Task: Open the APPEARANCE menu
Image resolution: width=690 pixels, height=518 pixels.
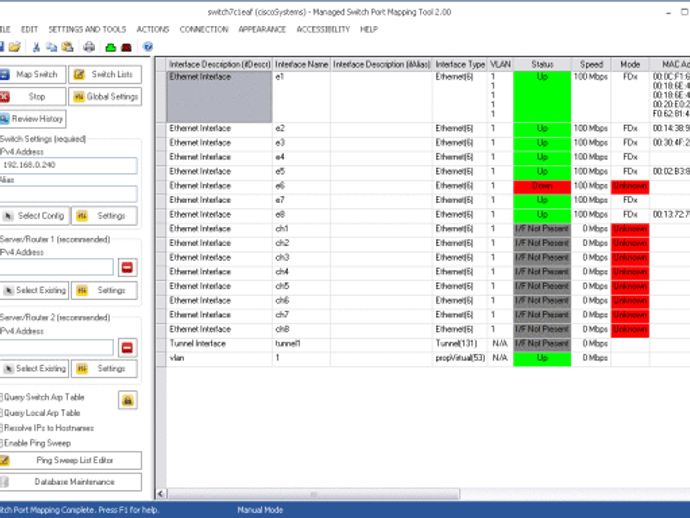Action: point(262,29)
